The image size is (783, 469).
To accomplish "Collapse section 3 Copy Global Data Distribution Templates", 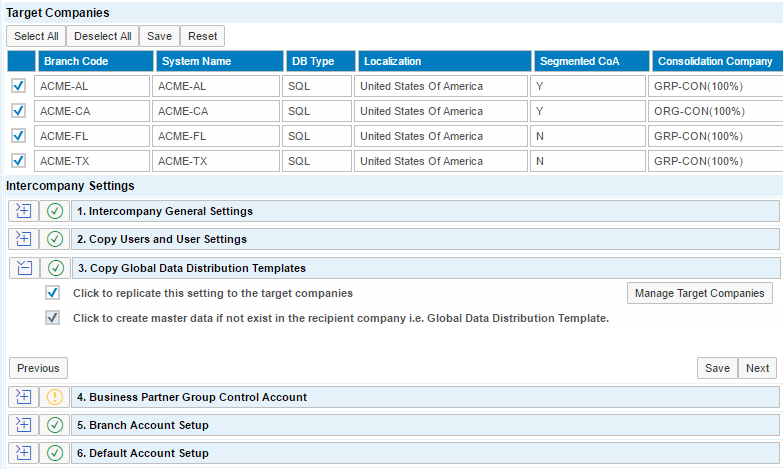I will (x=24, y=268).
